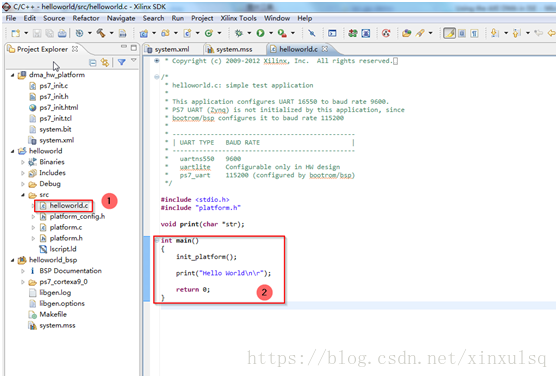Click the New Source Folder toolbar icon
This screenshot has width=558, height=378.
[165, 33]
